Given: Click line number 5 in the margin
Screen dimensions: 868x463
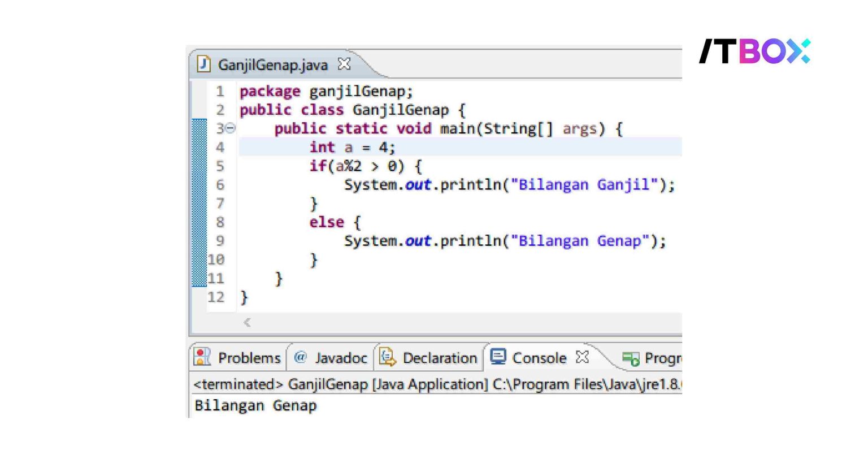Looking at the screenshot, I should tap(221, 166).
